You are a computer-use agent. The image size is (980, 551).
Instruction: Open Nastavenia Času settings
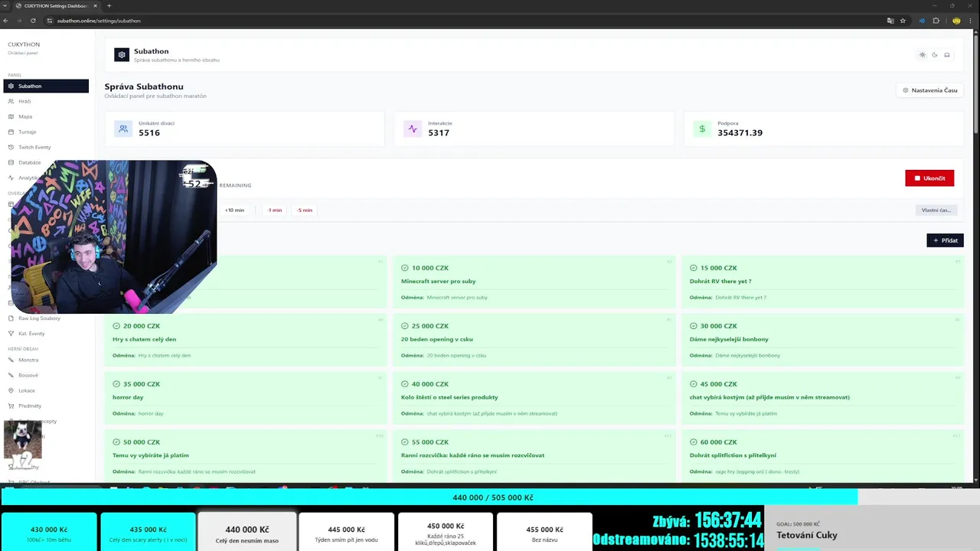(x=929, y=90)
